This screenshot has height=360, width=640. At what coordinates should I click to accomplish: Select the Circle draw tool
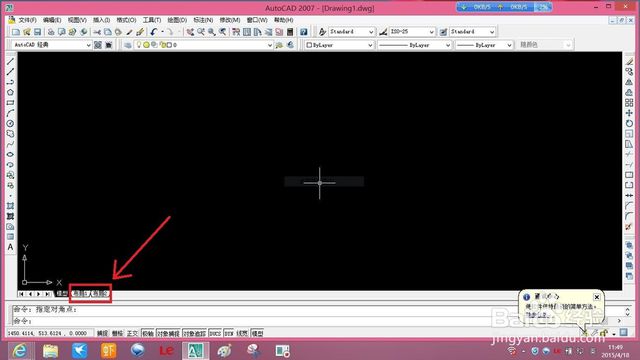tap(10, 124)
